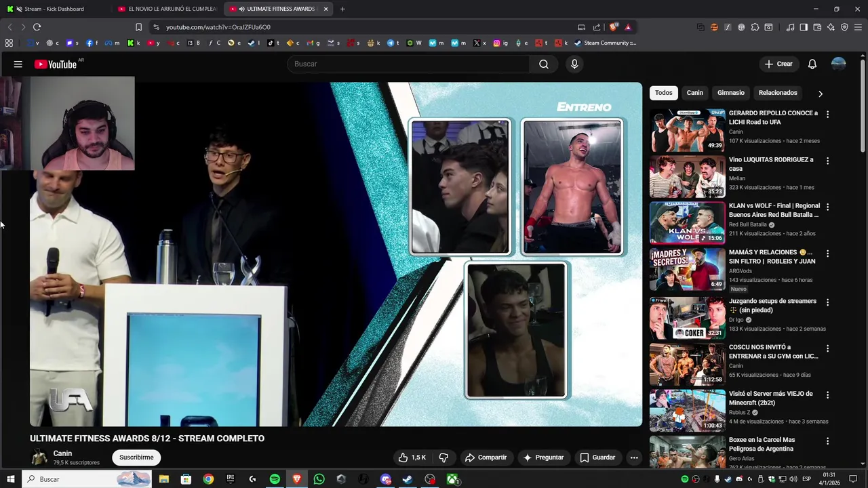Open the Brave sidebar panel icon
868x488 pixels.
[804, 27]
